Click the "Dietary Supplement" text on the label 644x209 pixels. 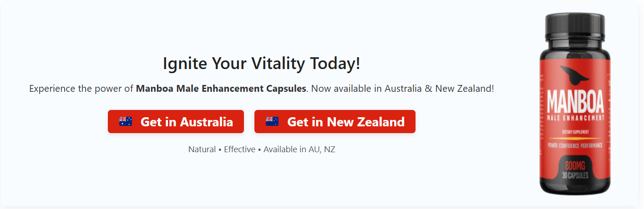[x=575, y=132]
